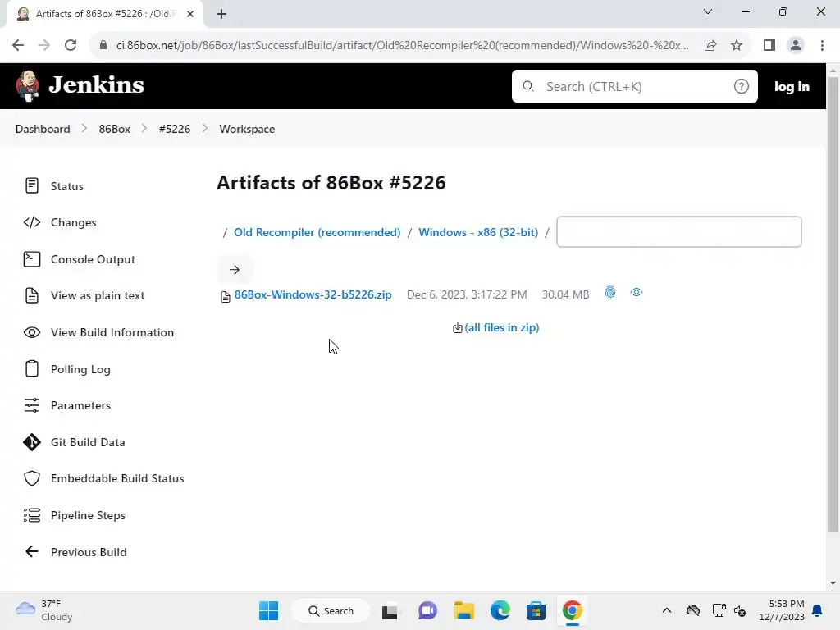840x630 pixels.
Task: Click the share page icon
Action: pos(710,46)
